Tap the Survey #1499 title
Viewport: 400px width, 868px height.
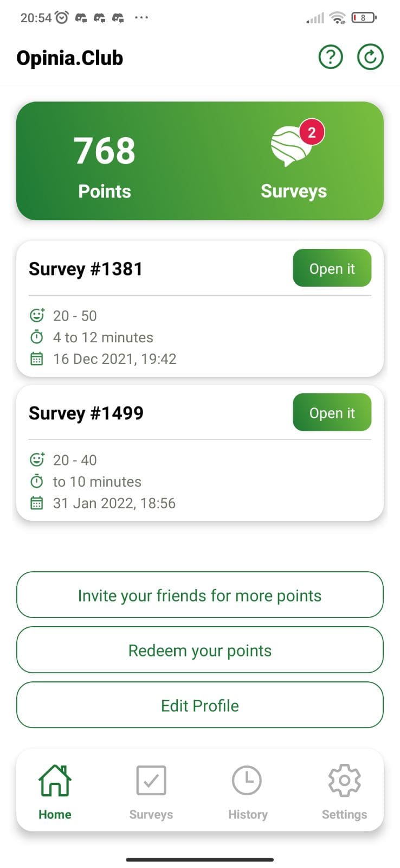[86, 413]
